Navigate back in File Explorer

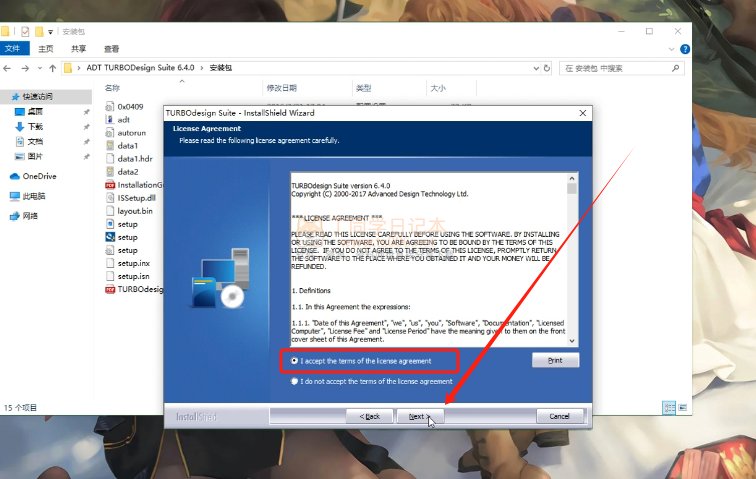tap(7, 68)
